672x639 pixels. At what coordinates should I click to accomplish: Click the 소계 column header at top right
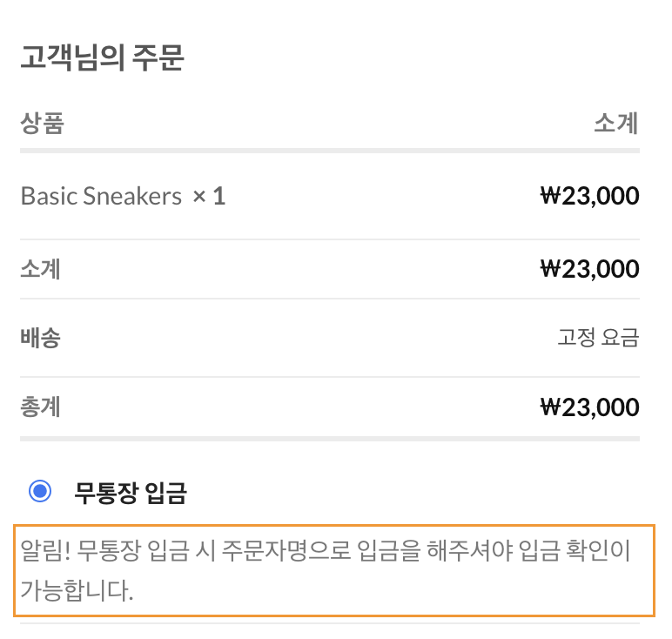pos(616,124)
